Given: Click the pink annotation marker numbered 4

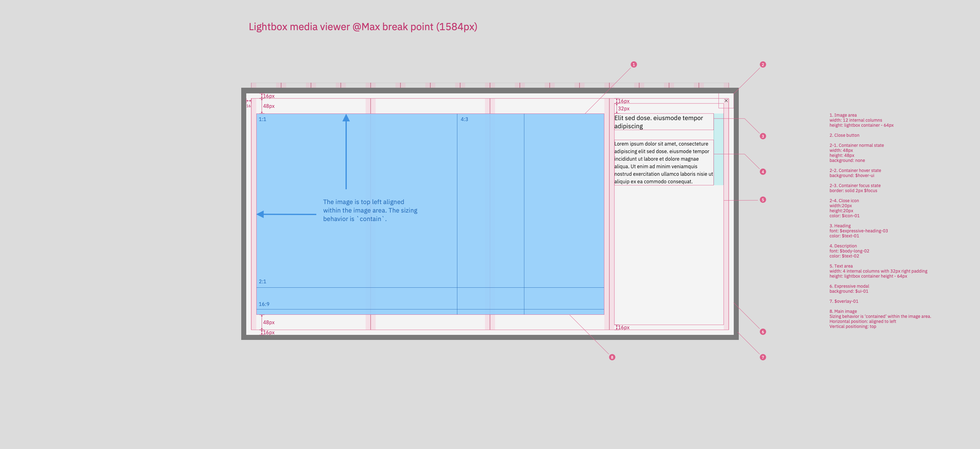Looking at the screenshot, I should coord(762,172).
